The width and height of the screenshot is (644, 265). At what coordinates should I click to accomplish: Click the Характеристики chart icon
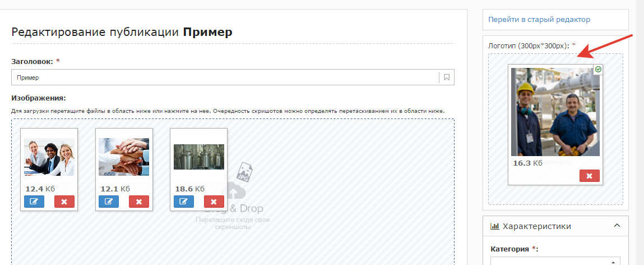(x=495, y=226)
